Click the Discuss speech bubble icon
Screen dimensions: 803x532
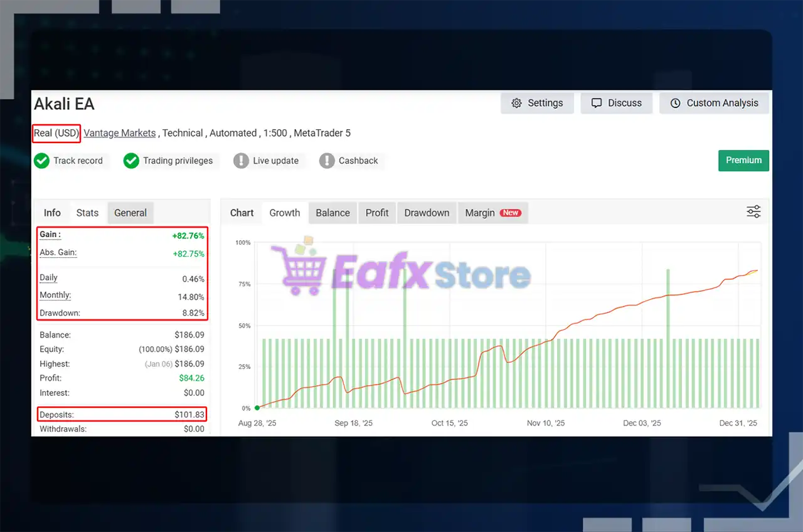click(597, 104)
